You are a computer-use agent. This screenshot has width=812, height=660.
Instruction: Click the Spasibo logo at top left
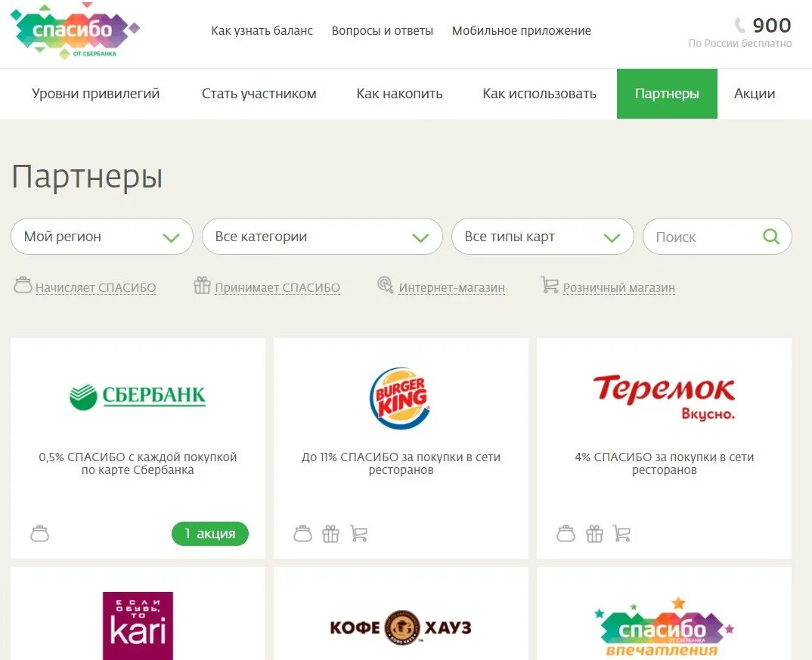(75, 31)
